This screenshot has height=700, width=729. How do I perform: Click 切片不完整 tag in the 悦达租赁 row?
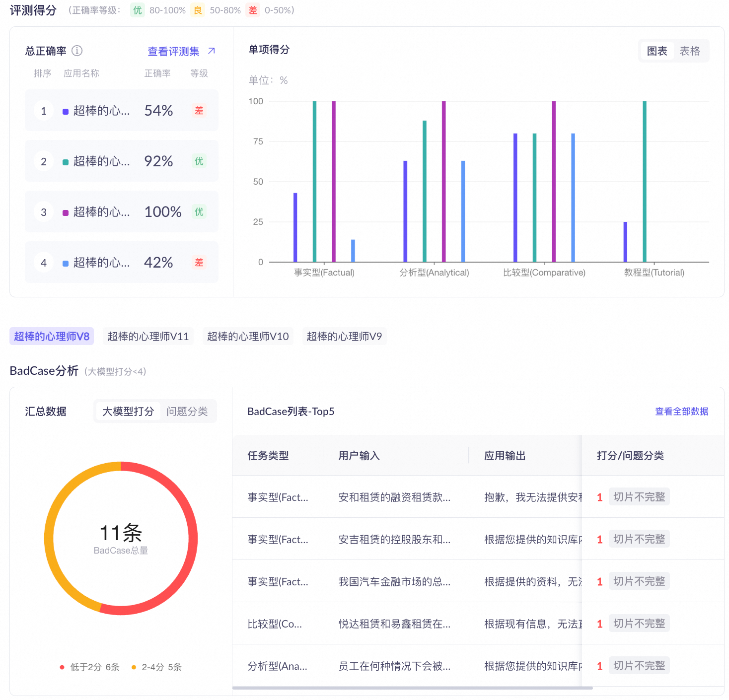click(x=639, y=623)
